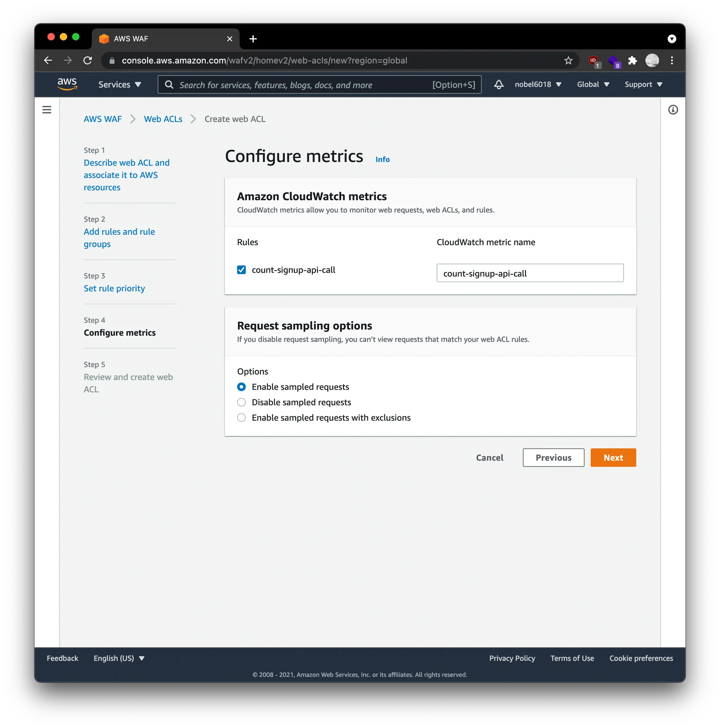Click the Previous button
This screenshot has width=720, height=728.
tap(553, 458)
